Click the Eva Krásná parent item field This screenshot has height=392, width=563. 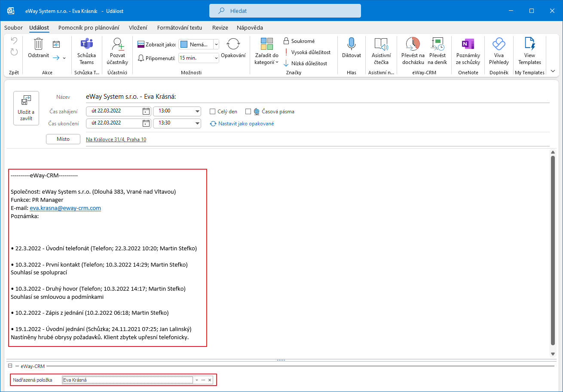(x=128, y=380)
